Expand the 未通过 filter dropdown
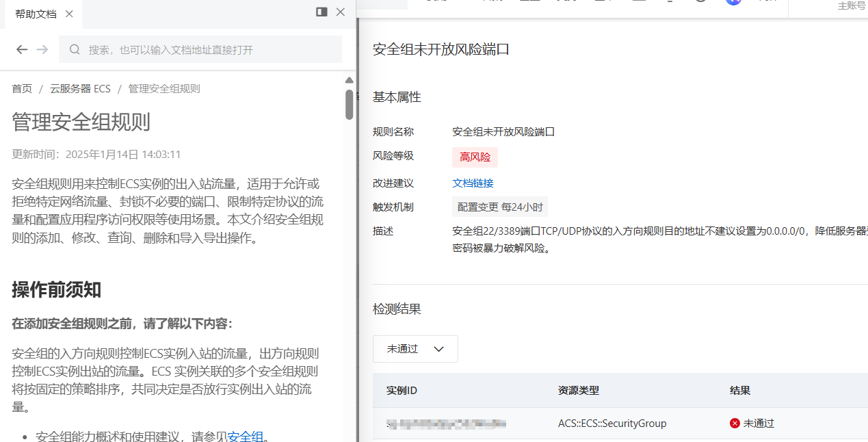 coord(415,349)
